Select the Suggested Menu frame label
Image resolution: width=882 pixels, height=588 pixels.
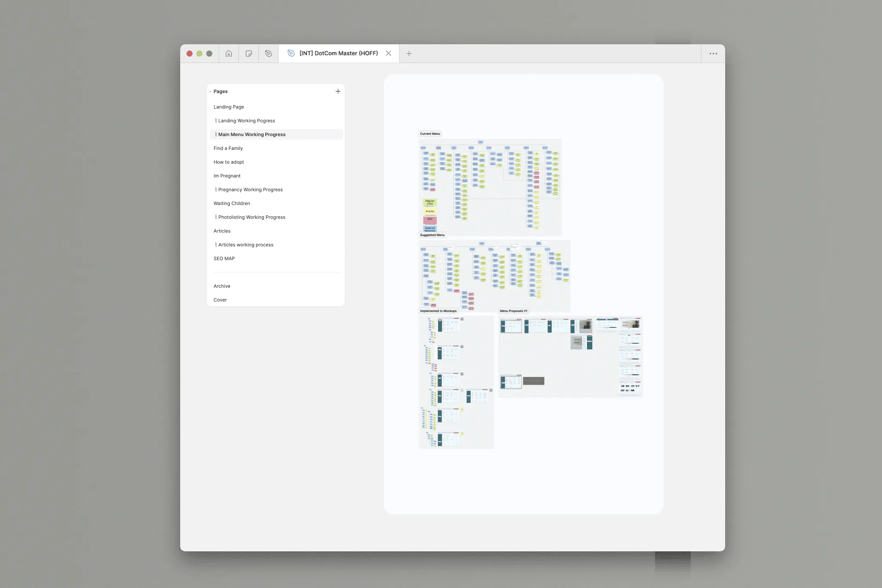pyautogui.click(x=432, y=235)
